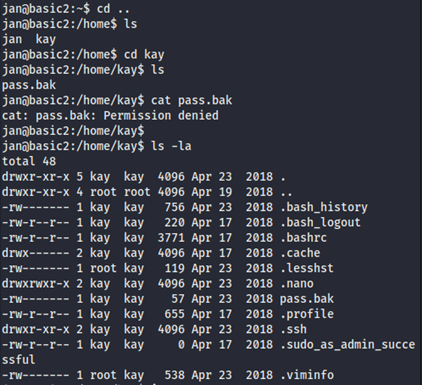Click the empty prompt line jan@basic2:/home/kay$

(73, 131)
